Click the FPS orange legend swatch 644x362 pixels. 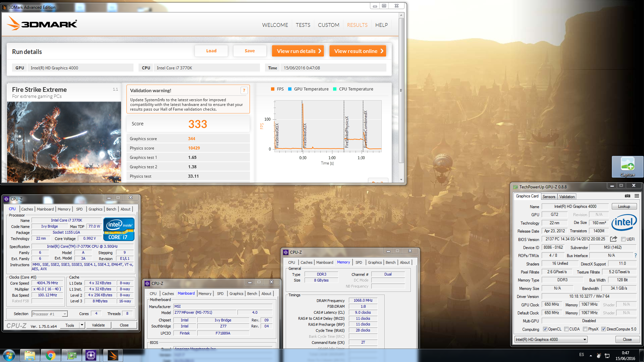click(x=273, y=89)
